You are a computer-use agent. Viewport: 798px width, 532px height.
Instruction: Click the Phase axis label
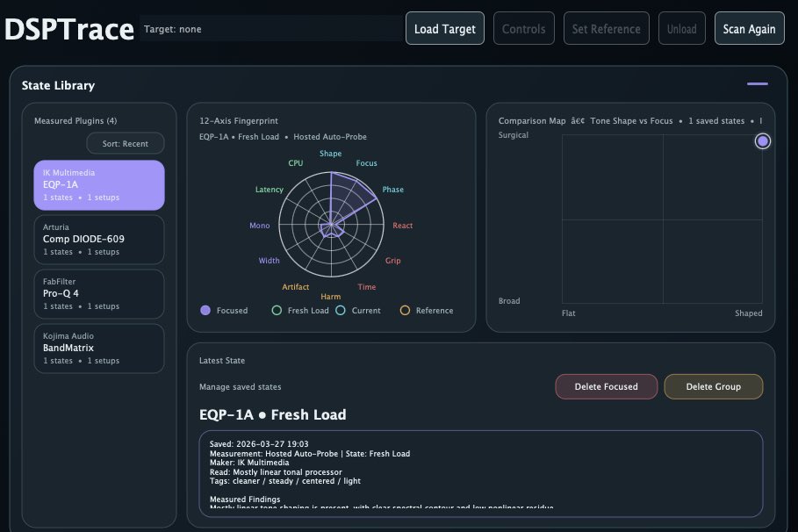[x=393, y=190]
